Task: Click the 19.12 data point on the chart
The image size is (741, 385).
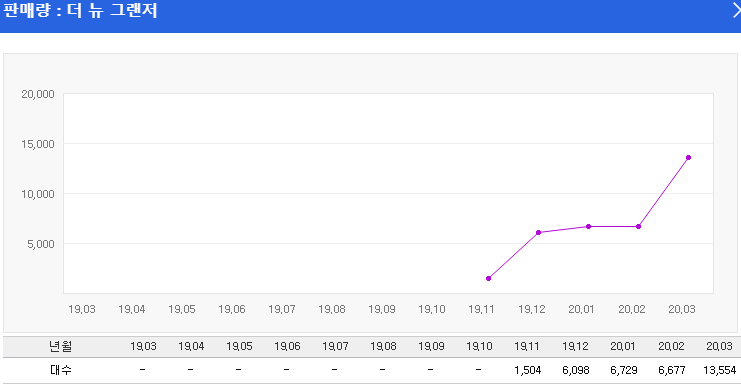Action: tap(539, 232)
